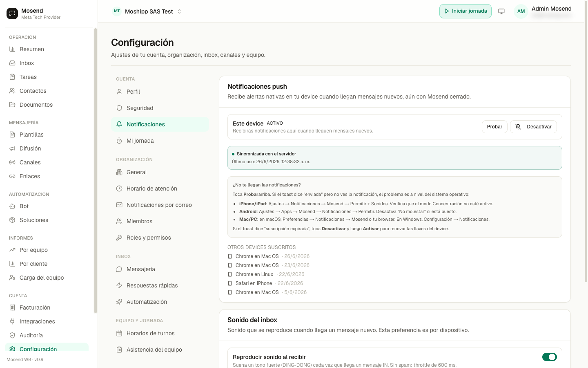
Task: Open the Auditoría shield icon
Action: pyautogui.click(x=12, y=335)
